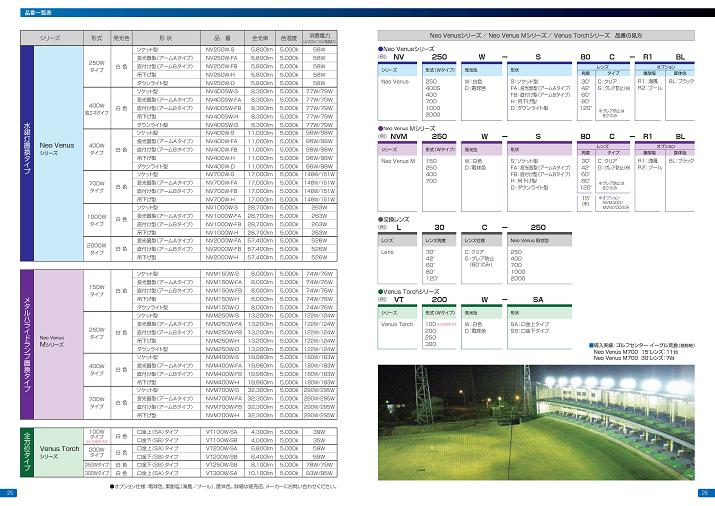
Task: Click the NV250W-D downlight product code
Action: click(222, 83)
